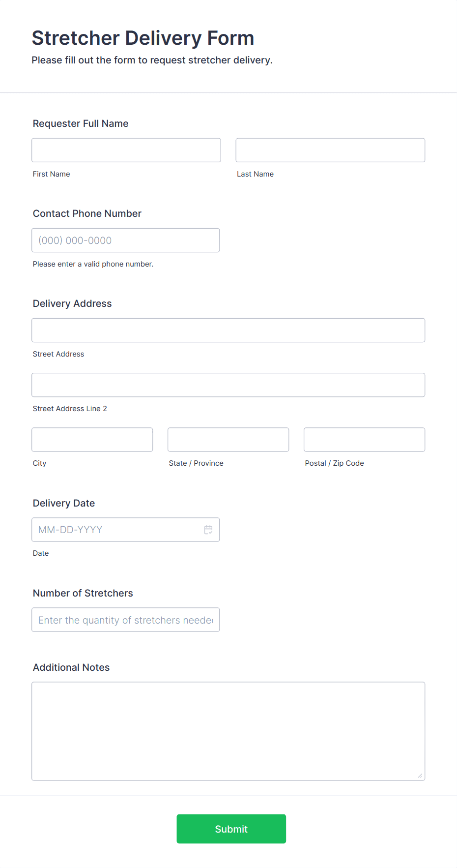
Task: Click the Delivery Date label
Action: (x=64, y=503)
